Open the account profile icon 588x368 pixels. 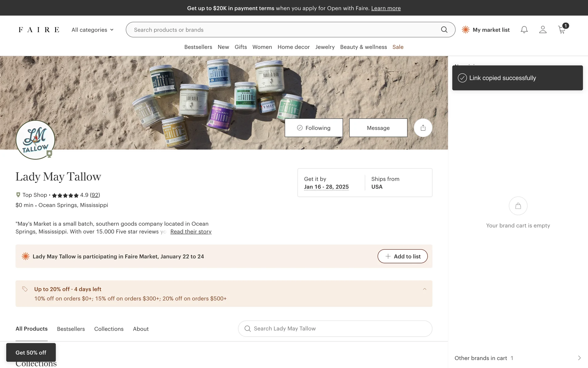click(543, 30)
